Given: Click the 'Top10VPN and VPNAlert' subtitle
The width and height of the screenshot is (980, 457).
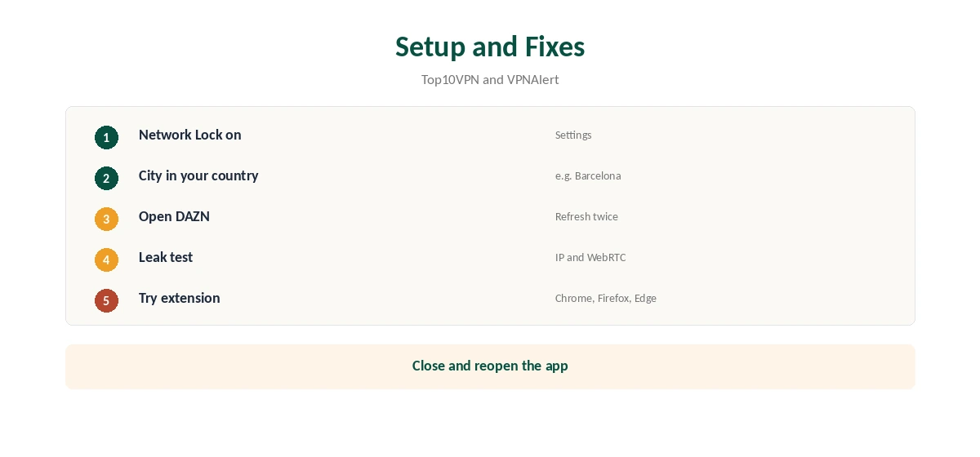Looking at the screenshot, I should [490, 79].
